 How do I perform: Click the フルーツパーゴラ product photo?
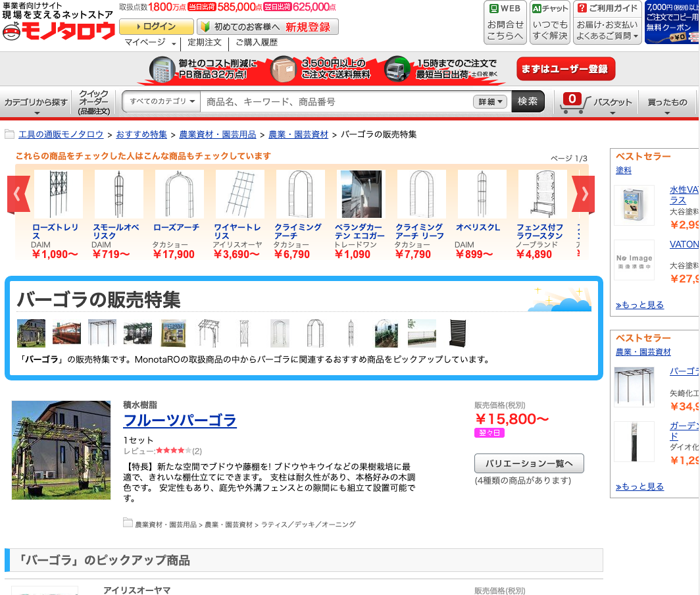pos(61,450)
